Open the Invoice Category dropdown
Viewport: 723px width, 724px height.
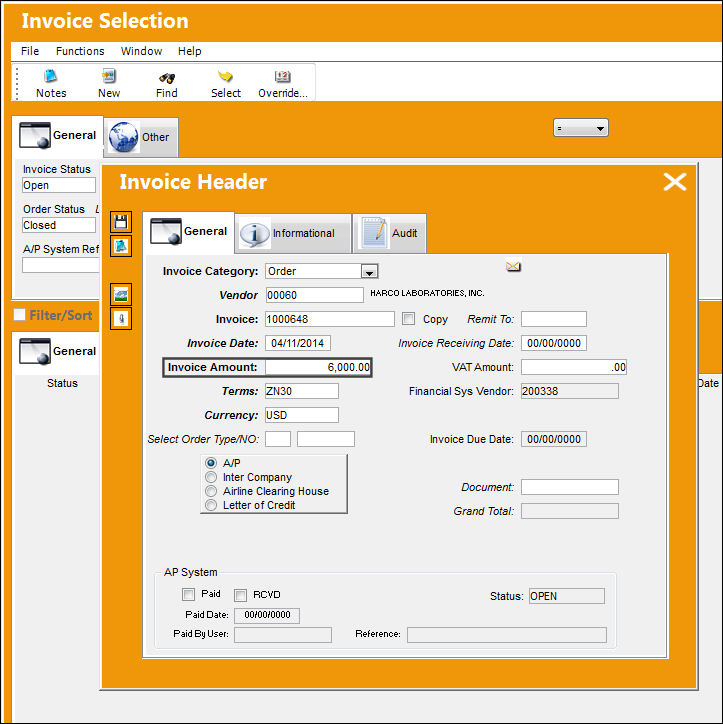369,272
